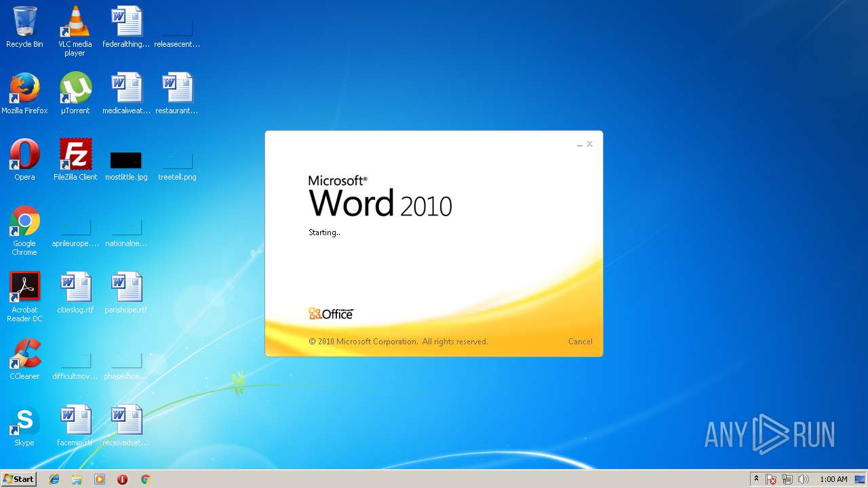
Task: Open Opera from the taskbar
Action: tap(122, 479)
